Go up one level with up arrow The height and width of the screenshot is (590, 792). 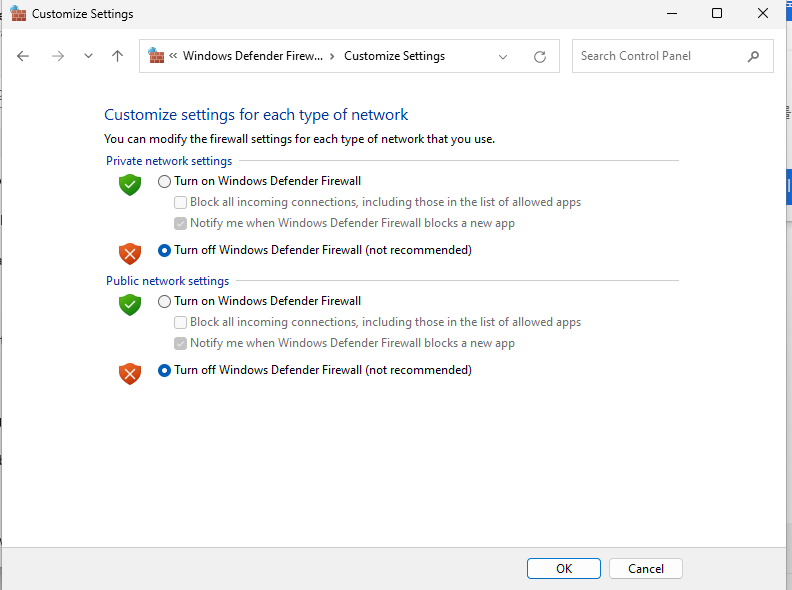pos(117,56)
